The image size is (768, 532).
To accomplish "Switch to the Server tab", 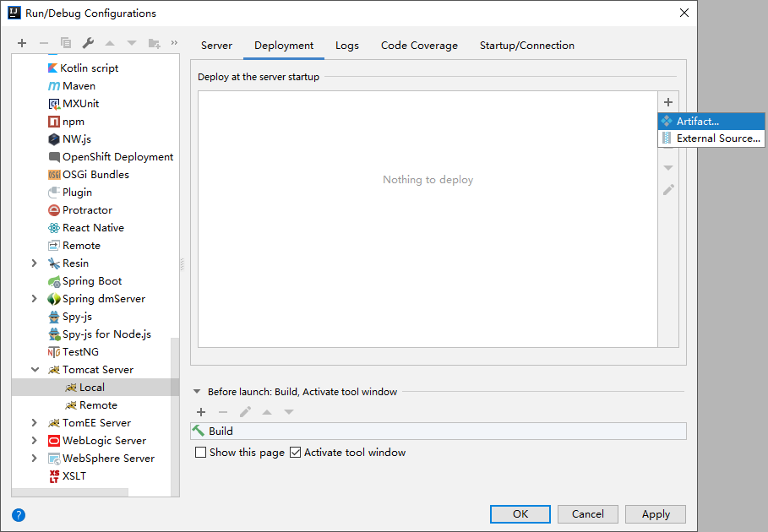I will tap(216, 46).
